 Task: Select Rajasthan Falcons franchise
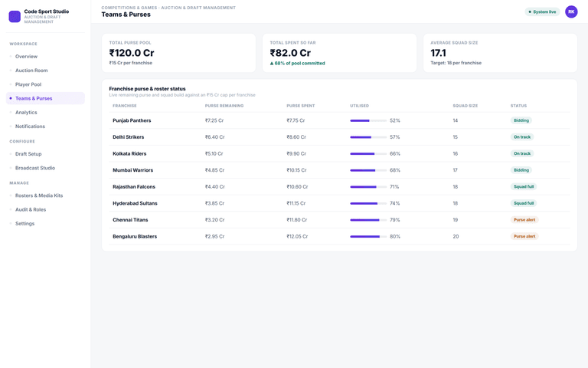[x=134, y=186]
